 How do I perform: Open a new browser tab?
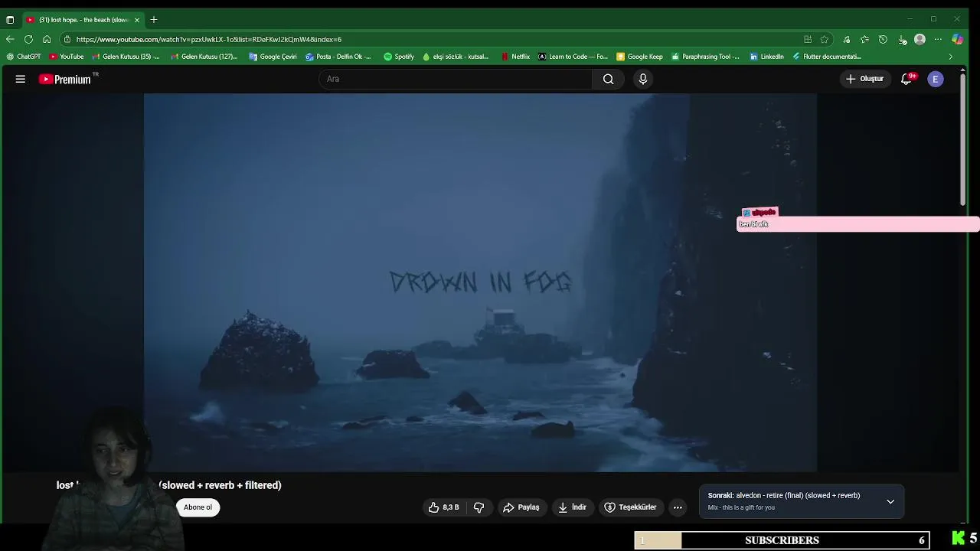154,19
